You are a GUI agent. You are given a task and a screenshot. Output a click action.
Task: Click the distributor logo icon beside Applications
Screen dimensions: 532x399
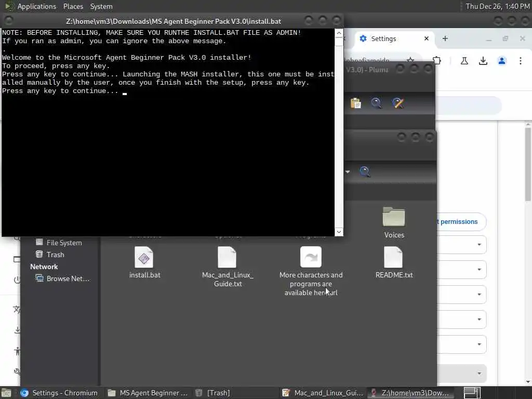point(9,6)
